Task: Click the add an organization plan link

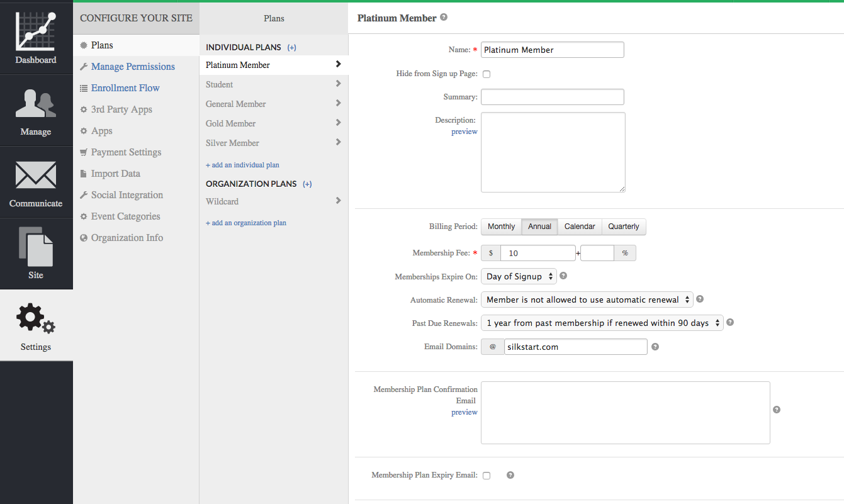Action: pyautogui.click(x=246, y=223)
